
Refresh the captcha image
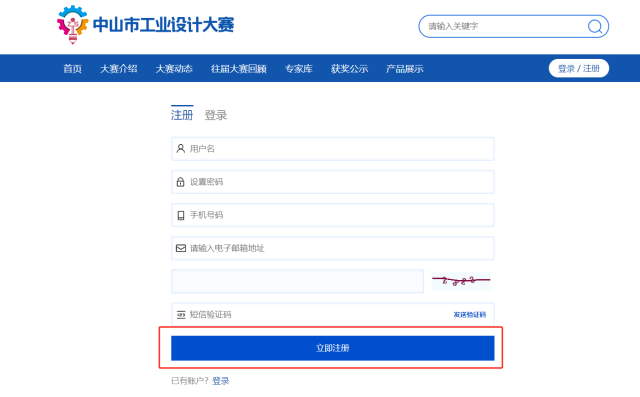pyautogui.click(x=461, y=281)
